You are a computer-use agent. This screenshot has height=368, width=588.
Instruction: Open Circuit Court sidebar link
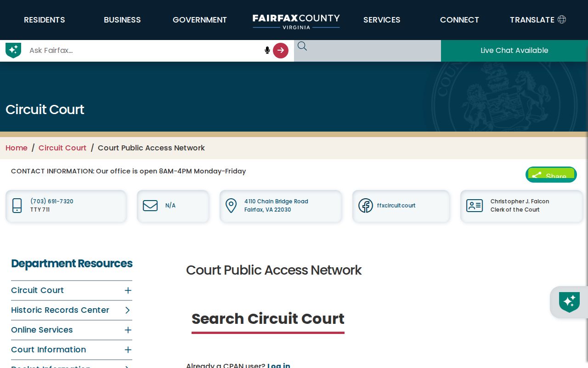(x=38, y=290)
